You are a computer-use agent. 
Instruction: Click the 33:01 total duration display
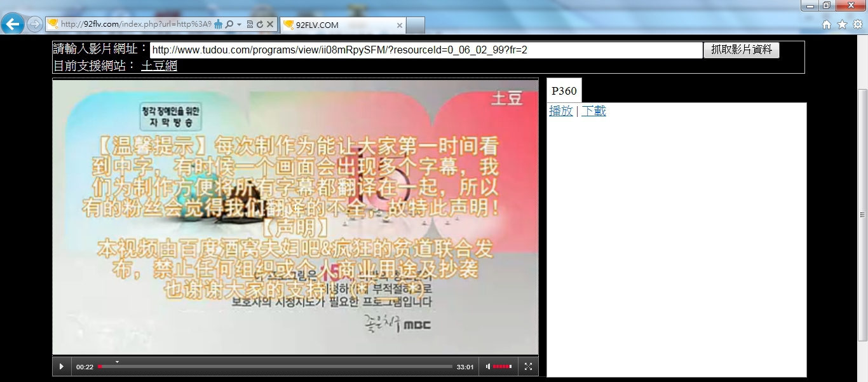pos(465,367)
